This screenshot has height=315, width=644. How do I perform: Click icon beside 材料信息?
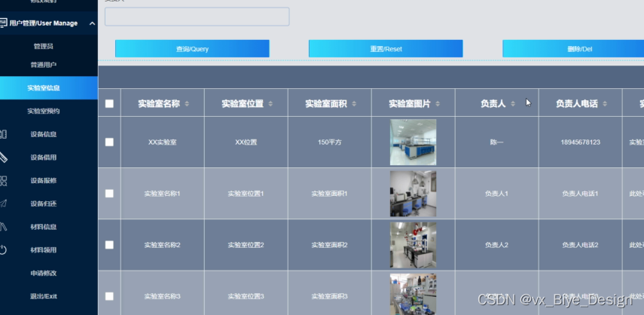(x=3, y=227)
